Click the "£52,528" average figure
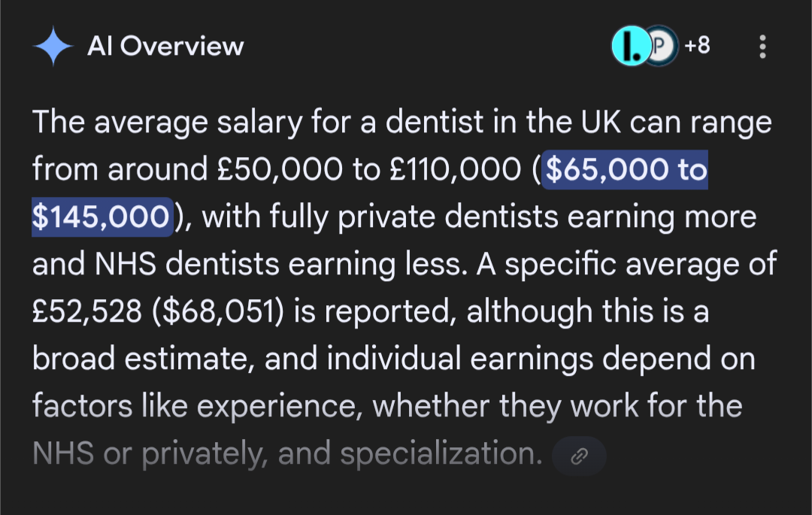 tap(85, 312)
